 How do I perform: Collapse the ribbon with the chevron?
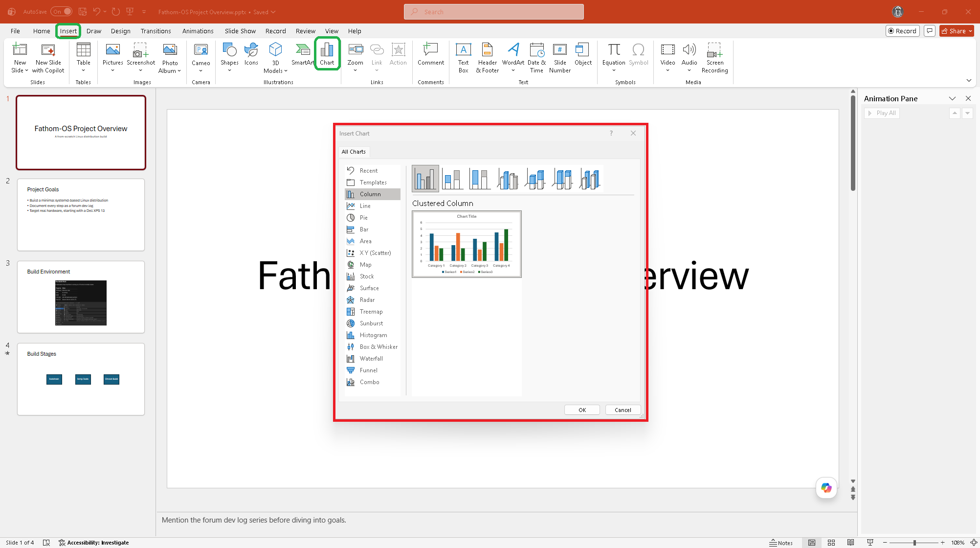969,80
